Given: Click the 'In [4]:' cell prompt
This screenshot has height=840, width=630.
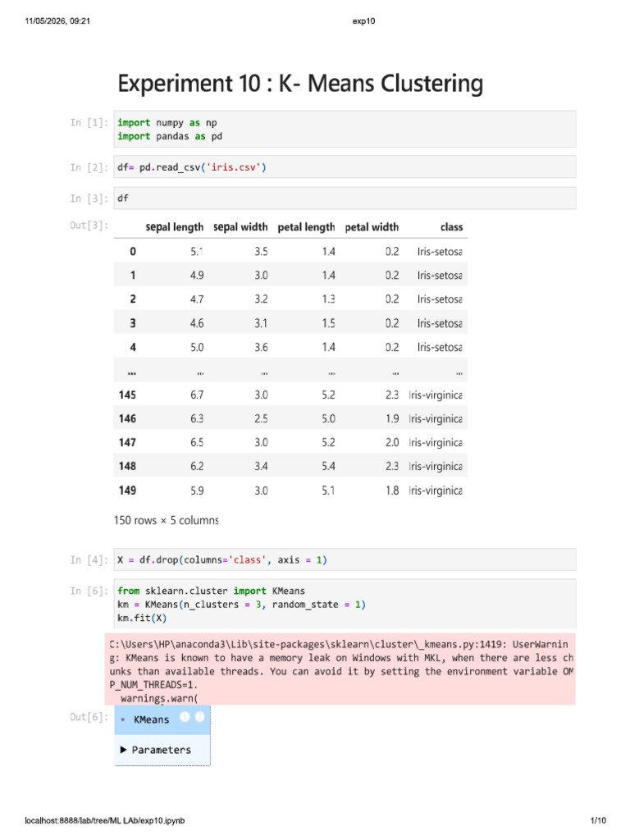Looking at the screenshot, I should (89, 559).
